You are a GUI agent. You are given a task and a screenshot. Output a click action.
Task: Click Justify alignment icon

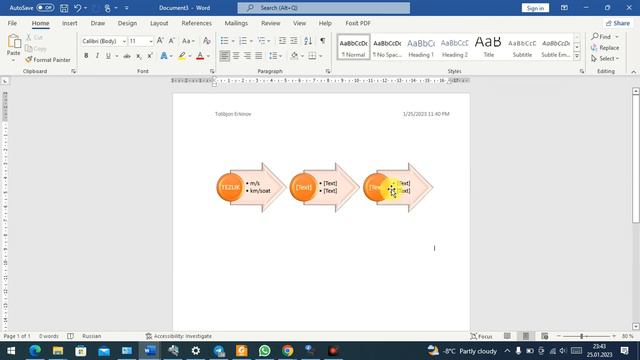pyautogui.click(x=259, y=56)
